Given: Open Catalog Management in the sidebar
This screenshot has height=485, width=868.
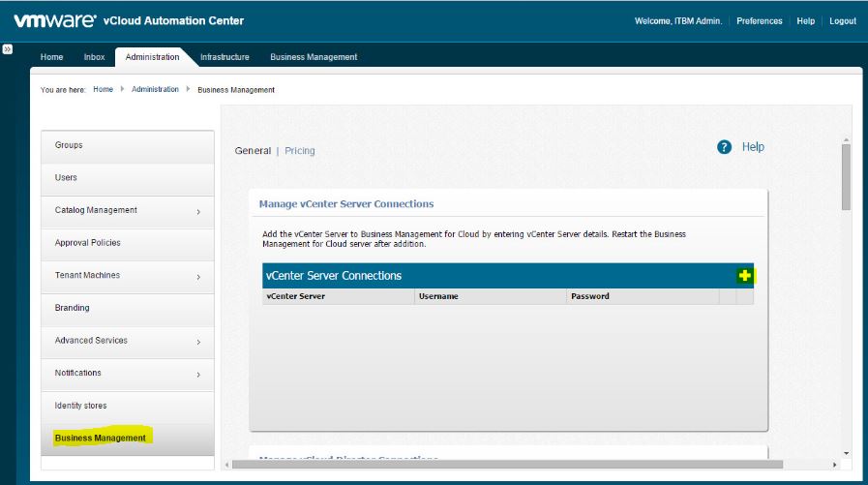Looking at the screenshot, I should click(x=128, y=212).
